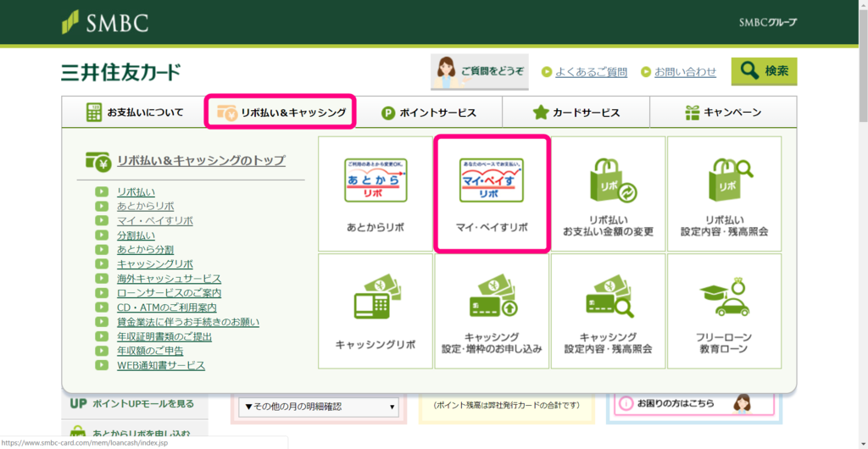Click arrow bullet beside 年収額のご申告
The width and height of the screenshot is (868, 449).
tap(102, 350)
